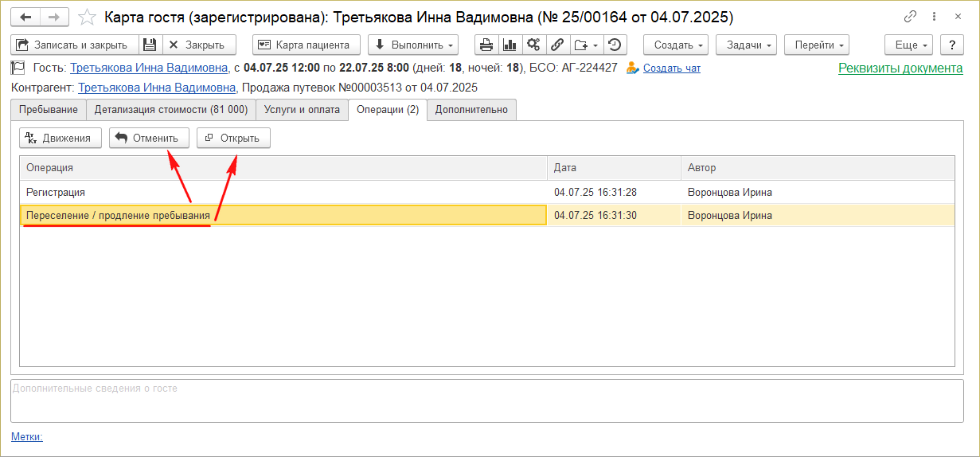This screenshot has height=457, width=980.
Task: Expand the Выполнить dropdown
Action: pos(413,45)
